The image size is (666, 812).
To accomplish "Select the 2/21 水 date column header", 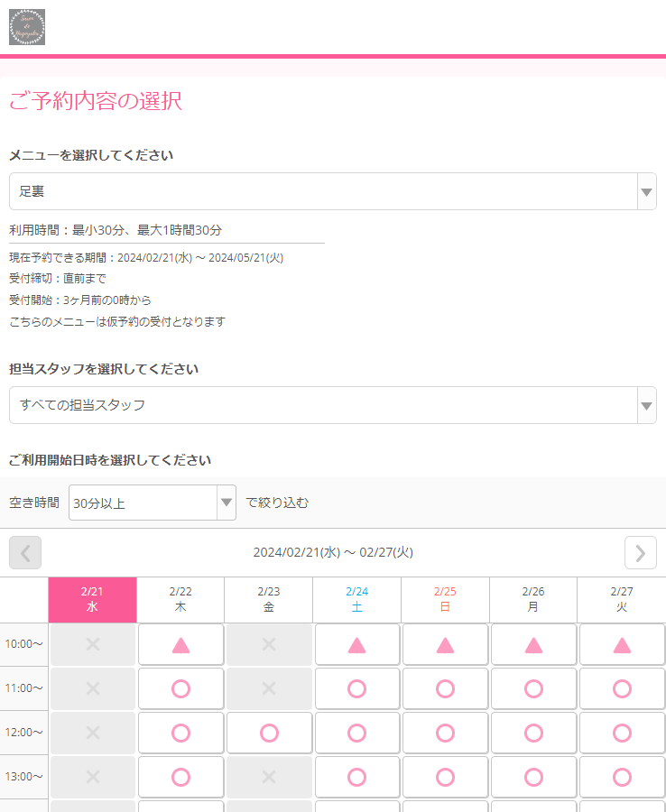I will 92,599.
